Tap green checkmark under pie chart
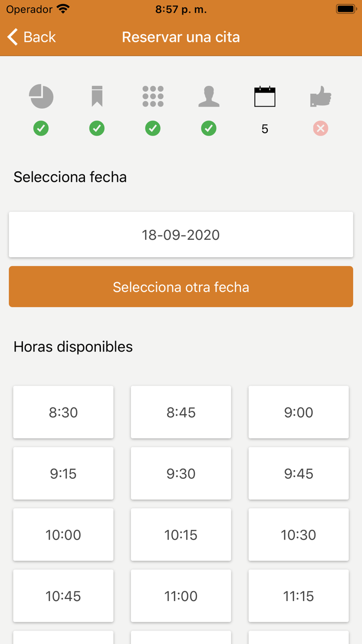This screenshot has height=644, width=362. click(x=41, y=128)
